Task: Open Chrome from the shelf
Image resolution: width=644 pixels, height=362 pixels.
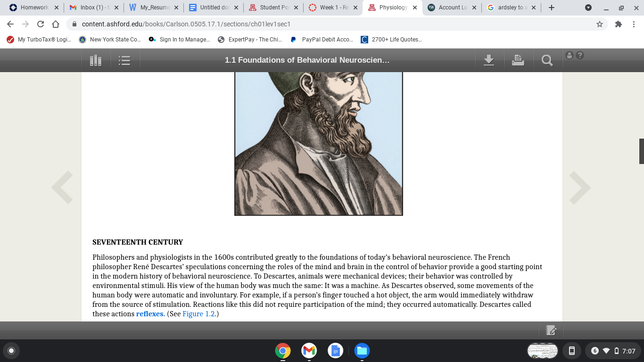Action: (283, 351)
